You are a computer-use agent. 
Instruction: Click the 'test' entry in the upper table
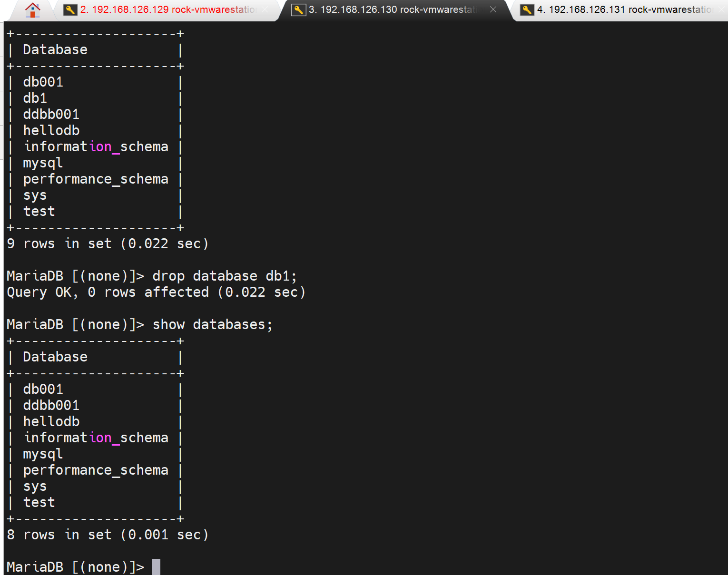pos(39,211)
